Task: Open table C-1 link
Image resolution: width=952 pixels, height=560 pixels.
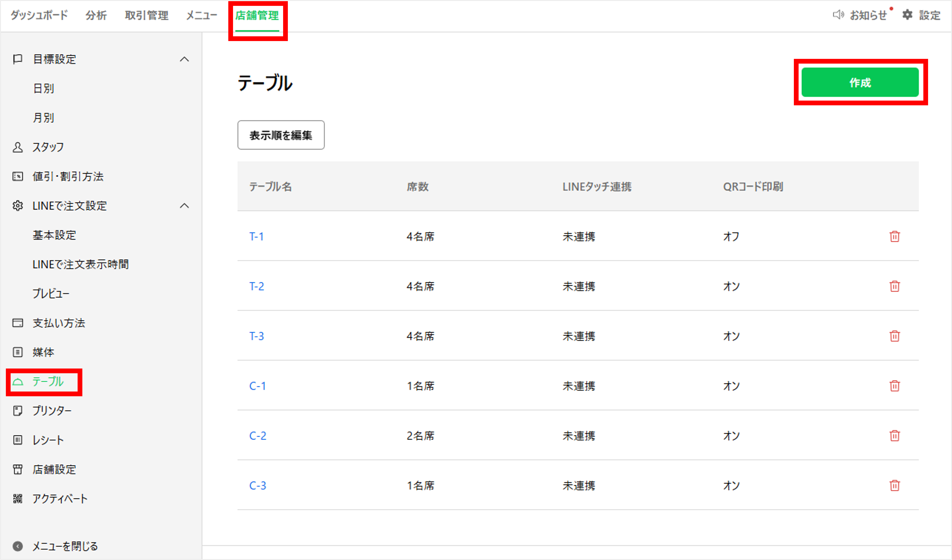Action: (x=258, y=386)
